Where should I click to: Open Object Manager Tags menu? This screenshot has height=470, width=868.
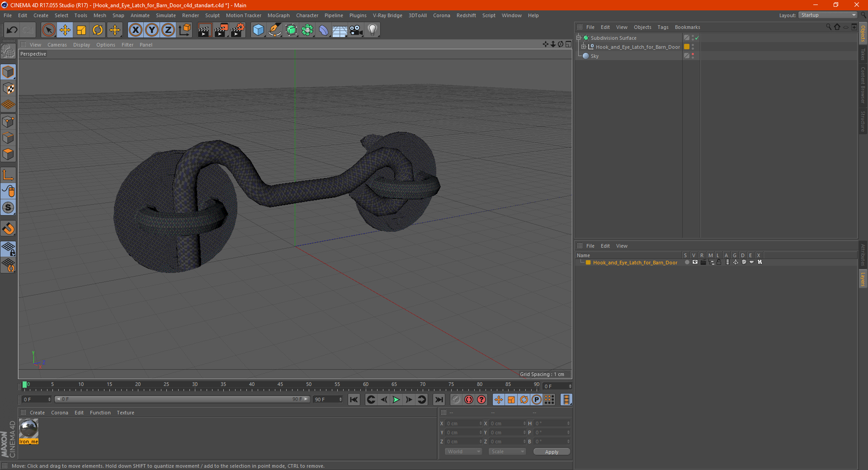click(x=663, y=27)
